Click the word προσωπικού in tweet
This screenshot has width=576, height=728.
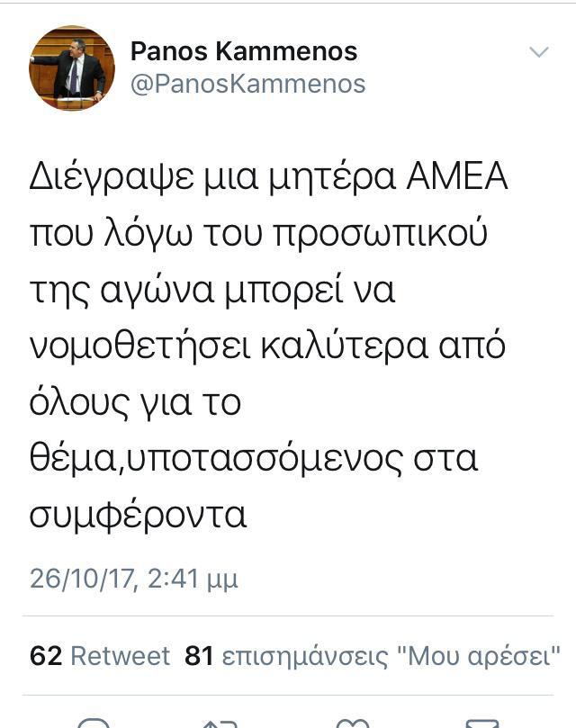(380, 234)
